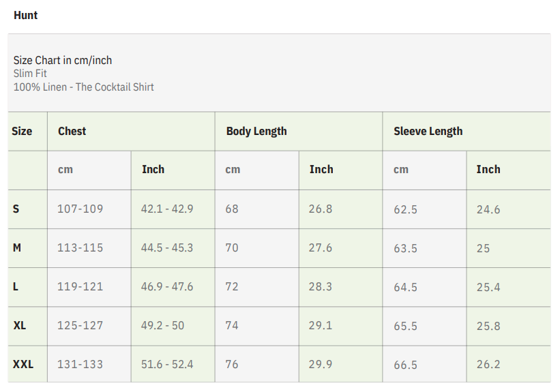Click the 107-109 chest cm cell
Screen dimensions: 560x392
click(80, 209)
